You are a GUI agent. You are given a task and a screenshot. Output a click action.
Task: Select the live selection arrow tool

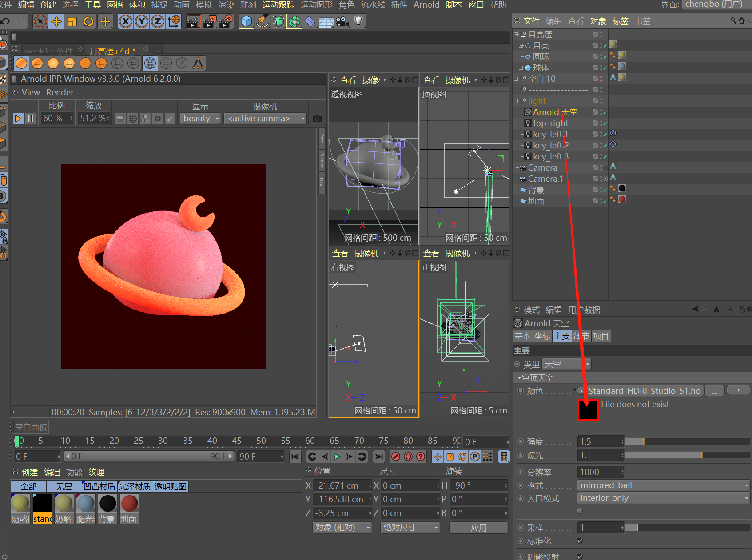[40, 21]
